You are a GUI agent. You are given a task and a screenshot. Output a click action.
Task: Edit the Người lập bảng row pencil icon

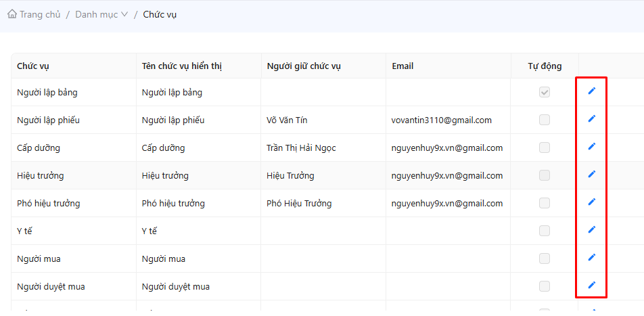pyautogui.click(x=591, y=91)
